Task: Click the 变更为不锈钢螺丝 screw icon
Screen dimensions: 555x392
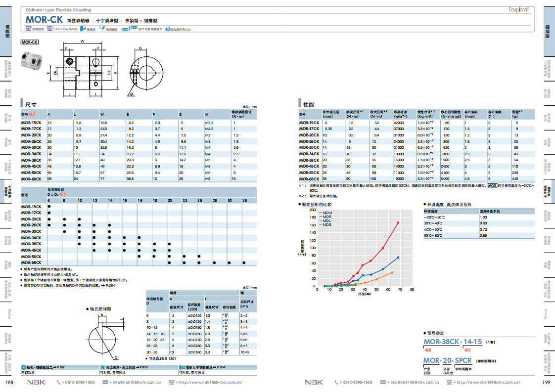Action: pos(183,367)
